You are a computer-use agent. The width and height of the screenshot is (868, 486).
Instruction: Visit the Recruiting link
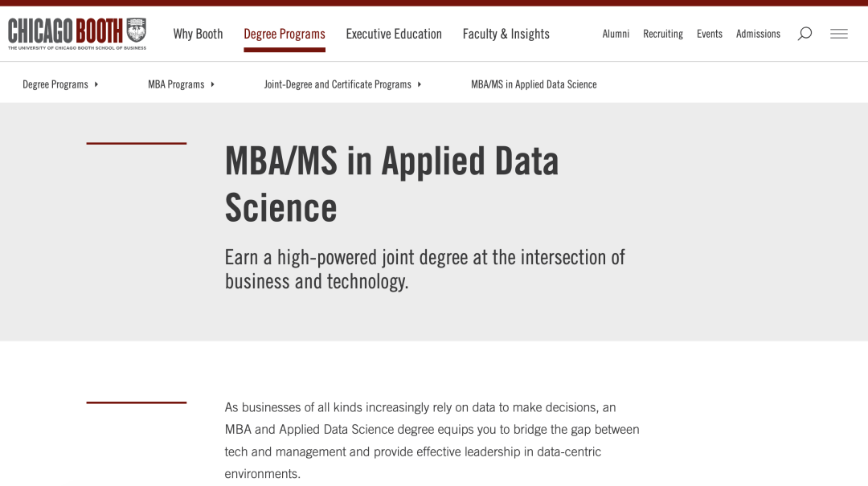662,34
